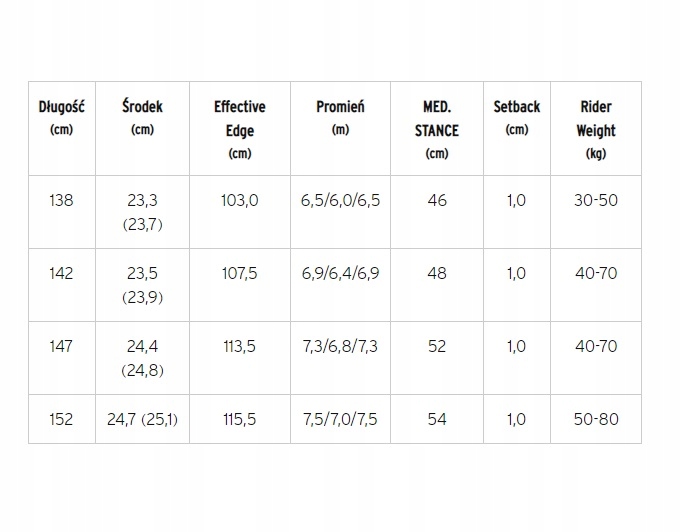Click the 30-50 rider weight cell
Image resolution: width=681 pixels, height=532 pixels.
pos(596,200)
